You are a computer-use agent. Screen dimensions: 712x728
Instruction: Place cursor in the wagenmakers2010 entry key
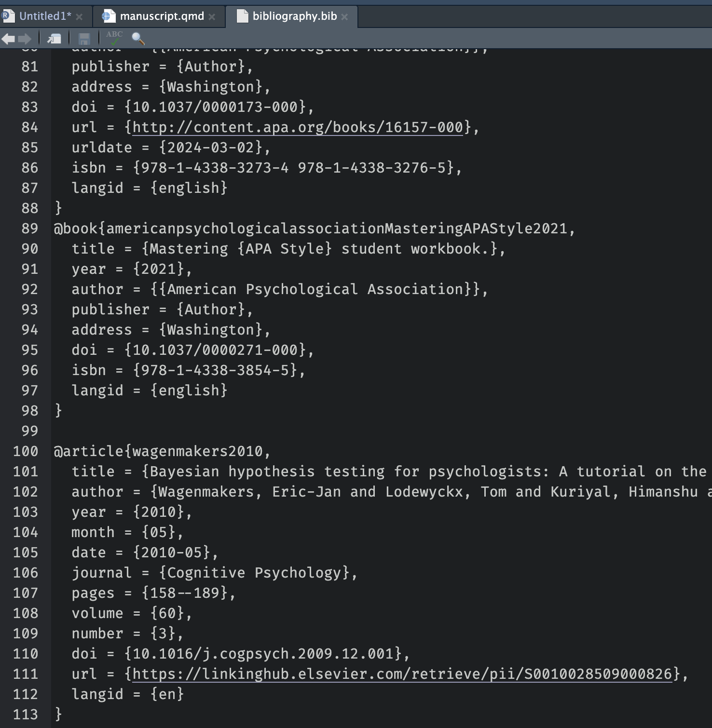[x=197, y=451]
